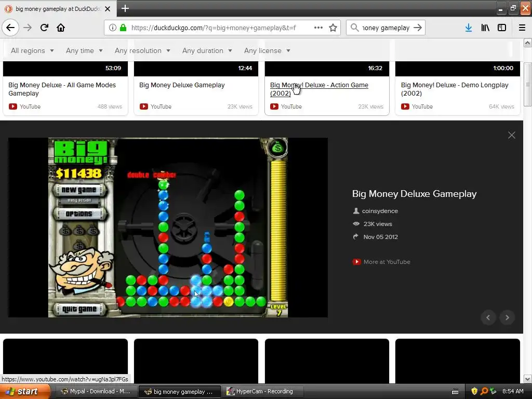
Task: Open a new browser tab
Action: pyautogui.click(x=125, y=8)
